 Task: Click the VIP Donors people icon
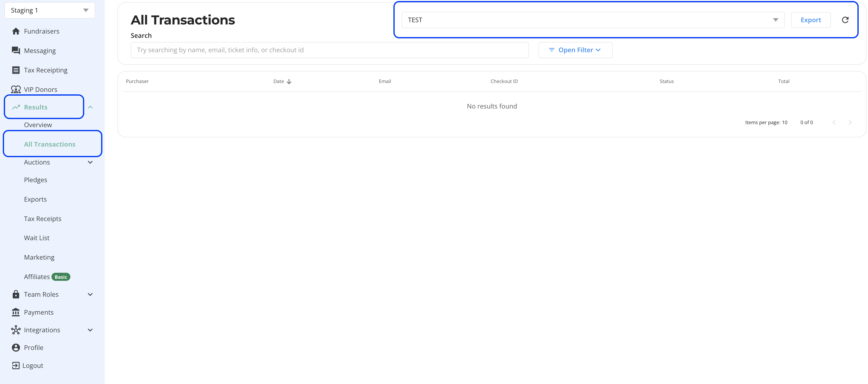pyautogui.click(x=16, y=89)
